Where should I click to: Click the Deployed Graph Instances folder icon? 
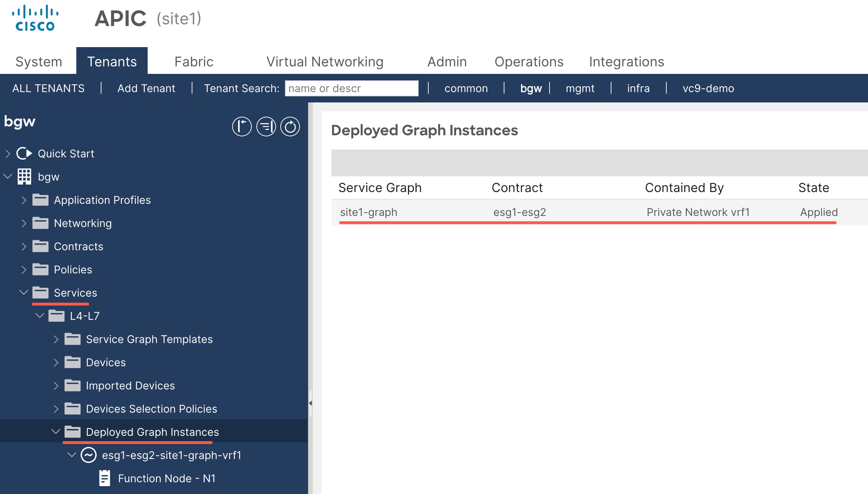[x=72, y=432]
